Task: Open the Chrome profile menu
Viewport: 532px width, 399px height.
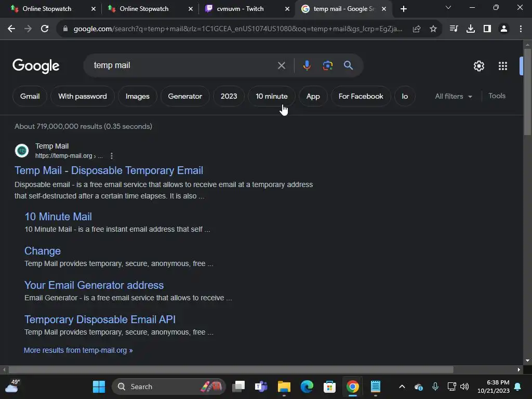Action: (x=504, y=29)
